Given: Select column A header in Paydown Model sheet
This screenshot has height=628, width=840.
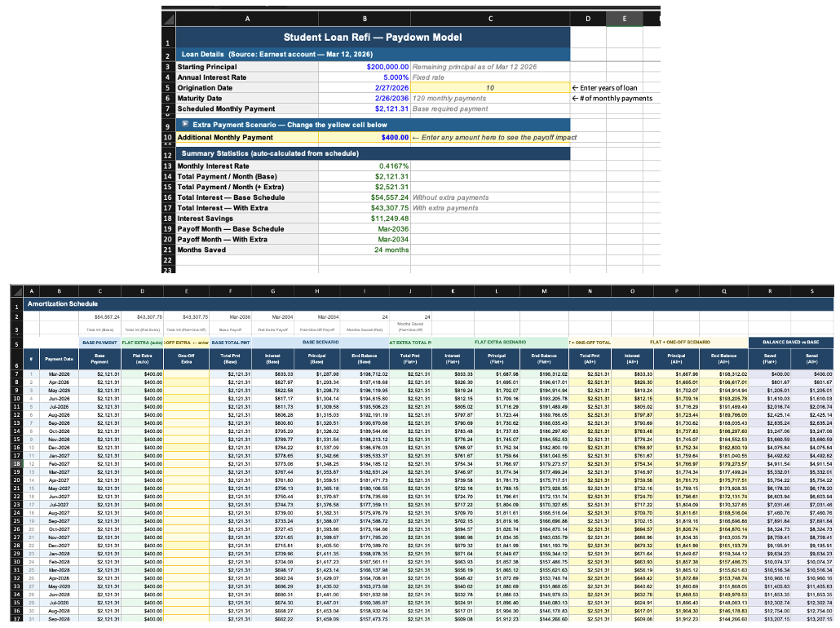Looking at the screenshot, I should 247,19.
